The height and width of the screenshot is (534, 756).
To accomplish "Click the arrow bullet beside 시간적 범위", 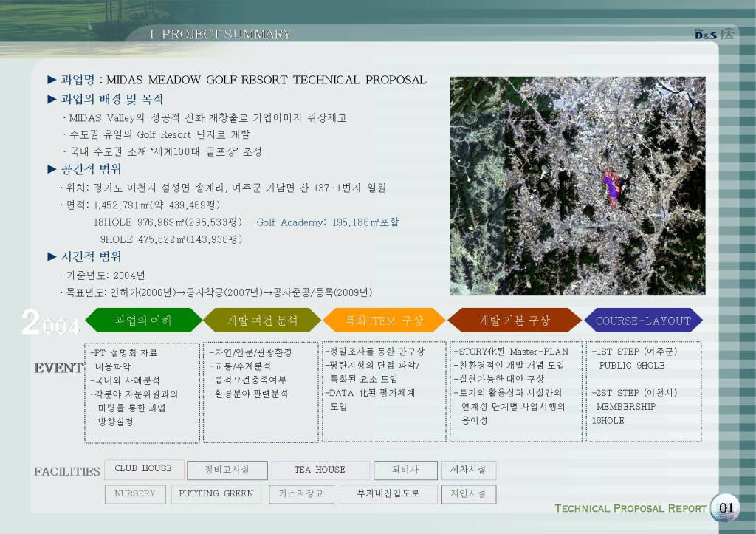I will (x=52, y=257).
